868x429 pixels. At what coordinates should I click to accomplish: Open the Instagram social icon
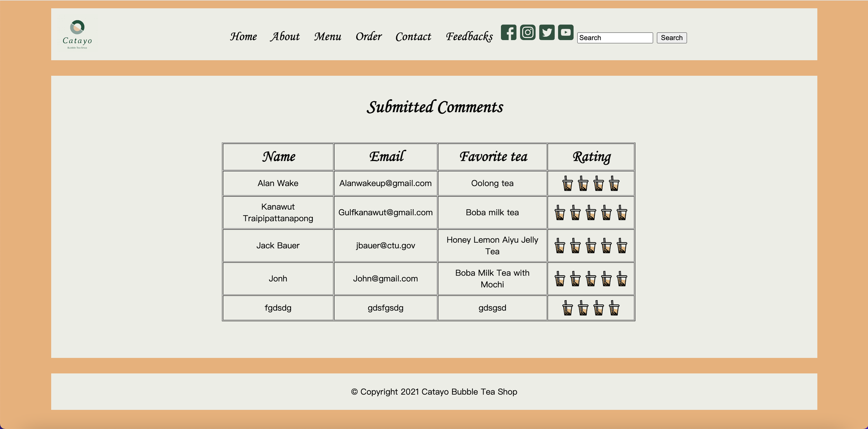tap(527, 32)
